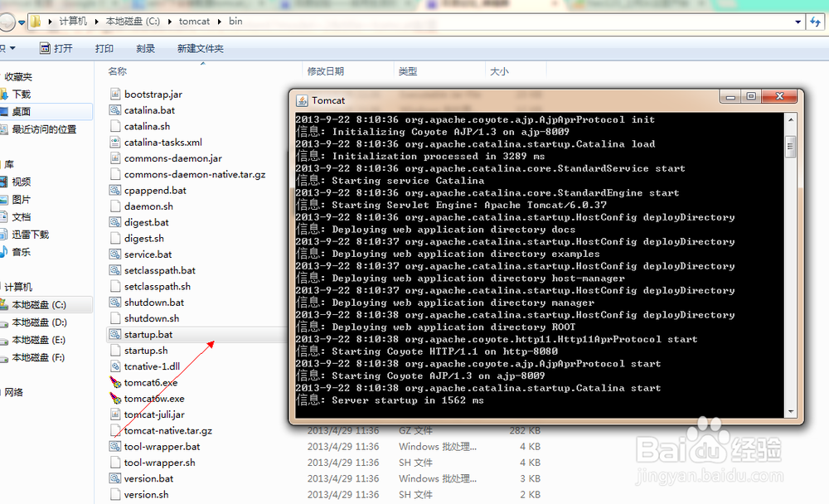Select 图片 library in navigation pane
Viewport: 829px width, 504px height.
pos(22,200)
